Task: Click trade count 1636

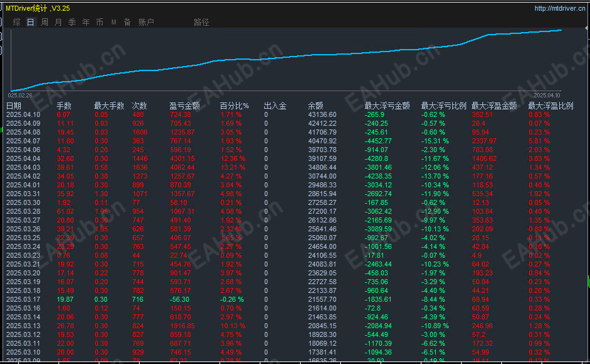Action: [140, 167]
